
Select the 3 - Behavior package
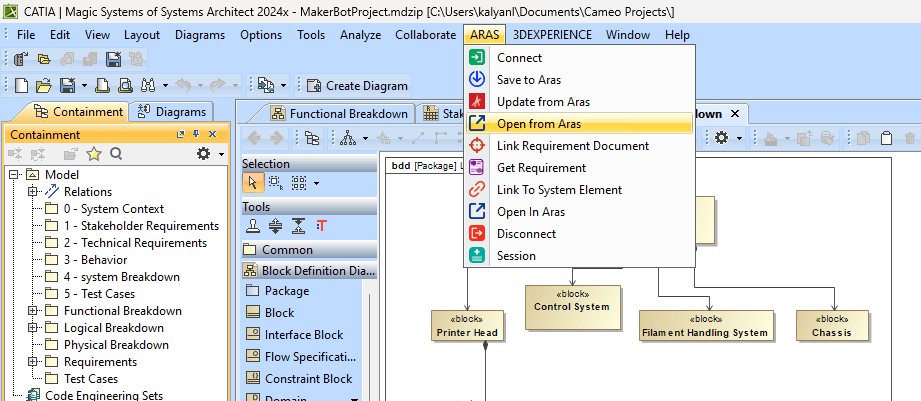click(x=95, y=260)
